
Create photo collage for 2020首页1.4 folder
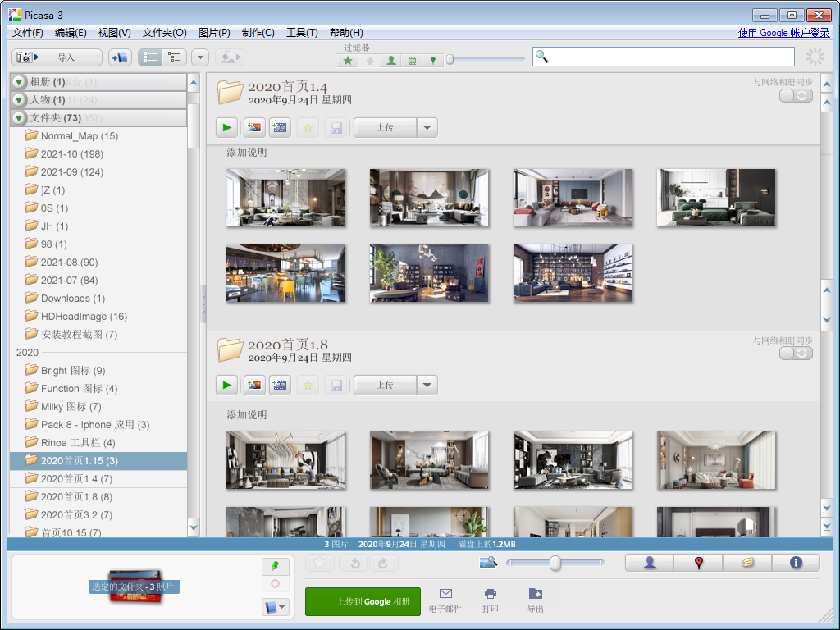[254, 127]
